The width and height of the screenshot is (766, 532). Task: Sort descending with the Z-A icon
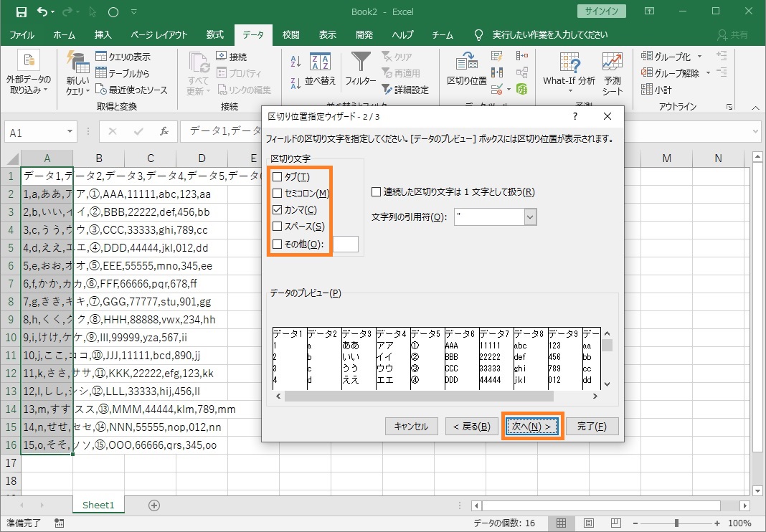(295, 84)
